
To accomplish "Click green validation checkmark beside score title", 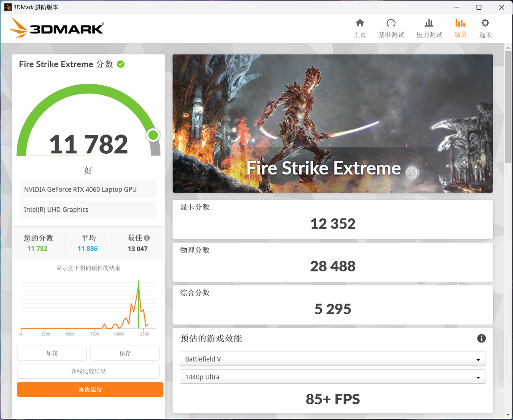I will coord(120,64).
